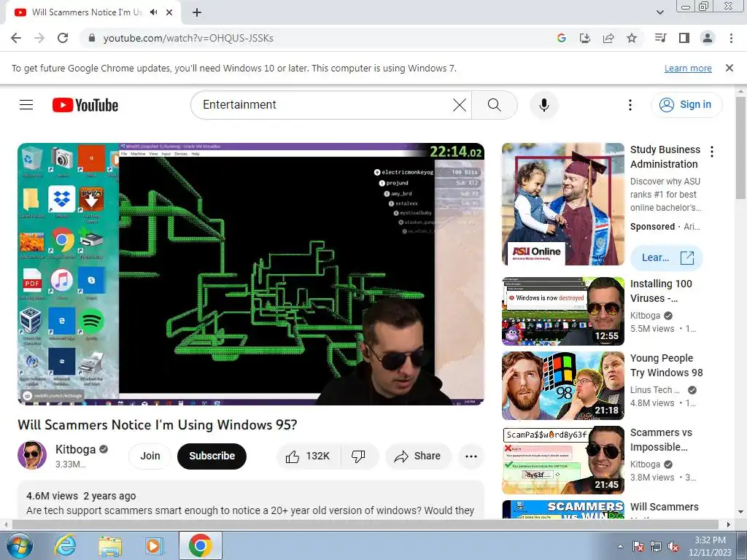This screenshot has height=560, width=747.
Task: Launch Internet Explorer from taskbar
Action: (x=65, y=545)
